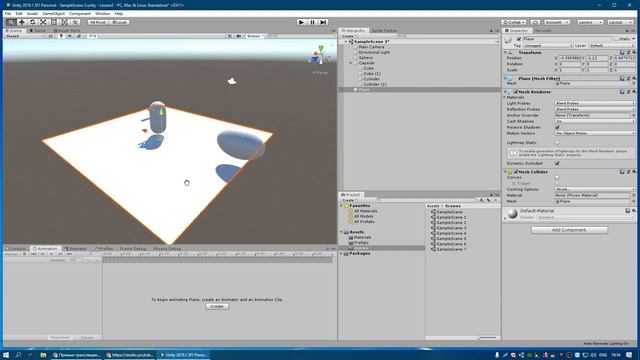Screen dimensions: 640x360
Task: Switch to the Console tab
Action: click(x=16, y=249)
